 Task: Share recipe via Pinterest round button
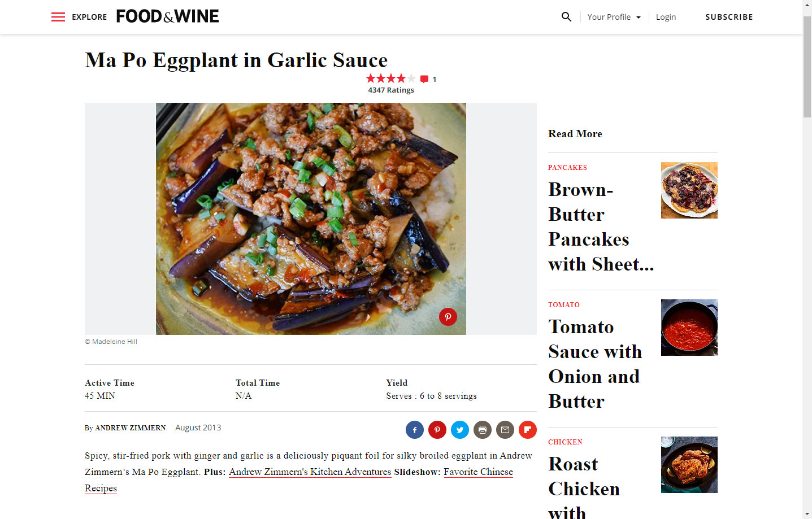(437, 430)
